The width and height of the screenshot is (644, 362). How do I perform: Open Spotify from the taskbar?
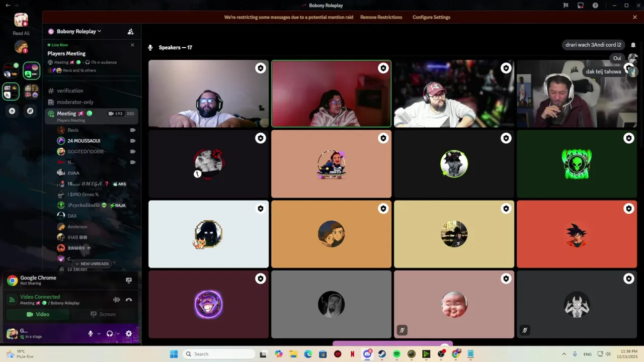[x=396, y=354]
